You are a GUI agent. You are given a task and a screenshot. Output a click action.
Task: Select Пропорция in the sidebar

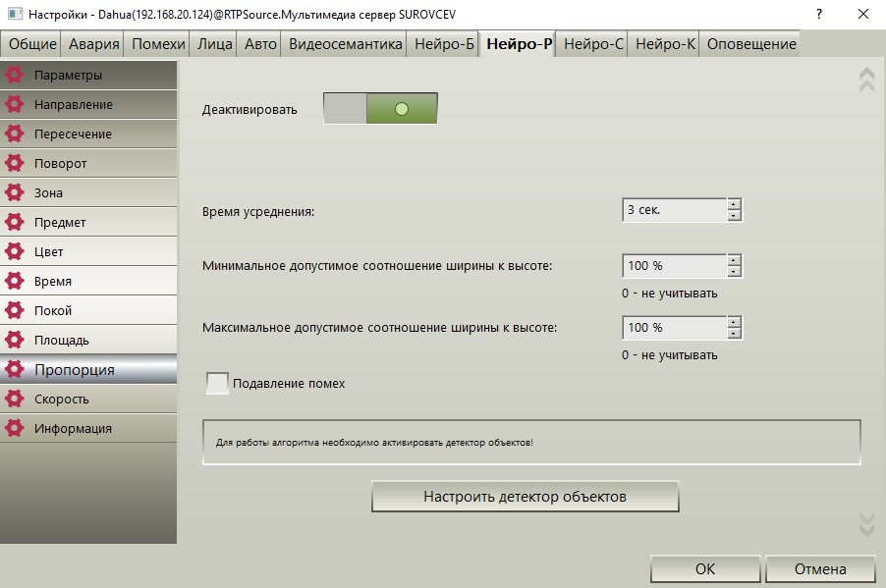[88, 369]
